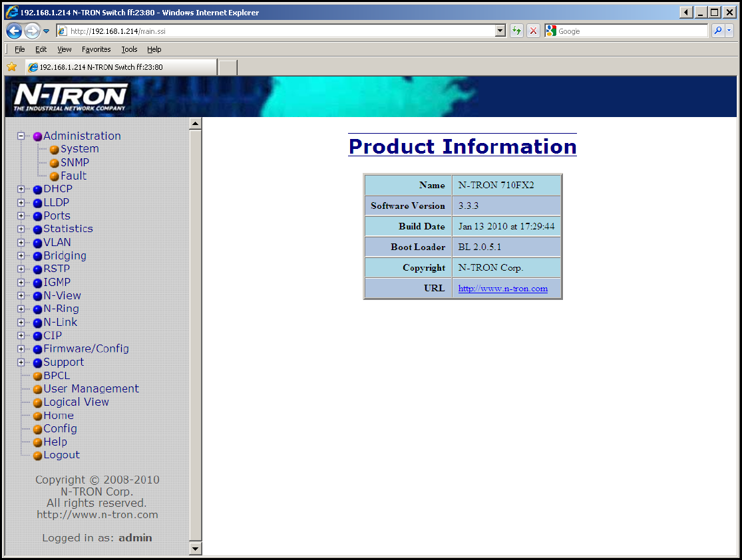Open the Favorites menu

[x=96, y=49]
